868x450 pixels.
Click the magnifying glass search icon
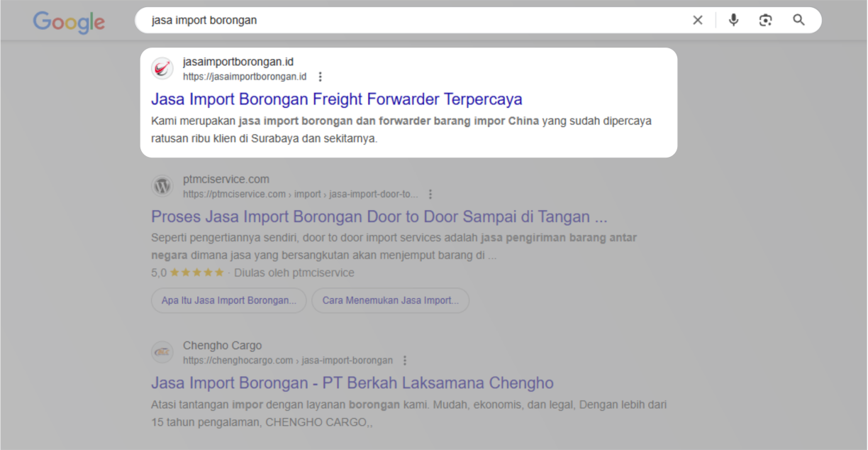tap(799, 20)
